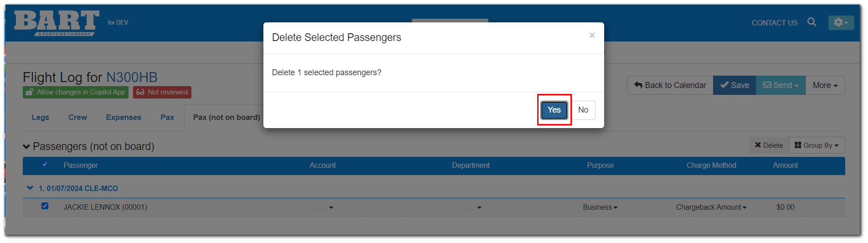Viewport: 868px width, 243px height.
Task: Expand the More menu
Action: click(x=825, y=85)
